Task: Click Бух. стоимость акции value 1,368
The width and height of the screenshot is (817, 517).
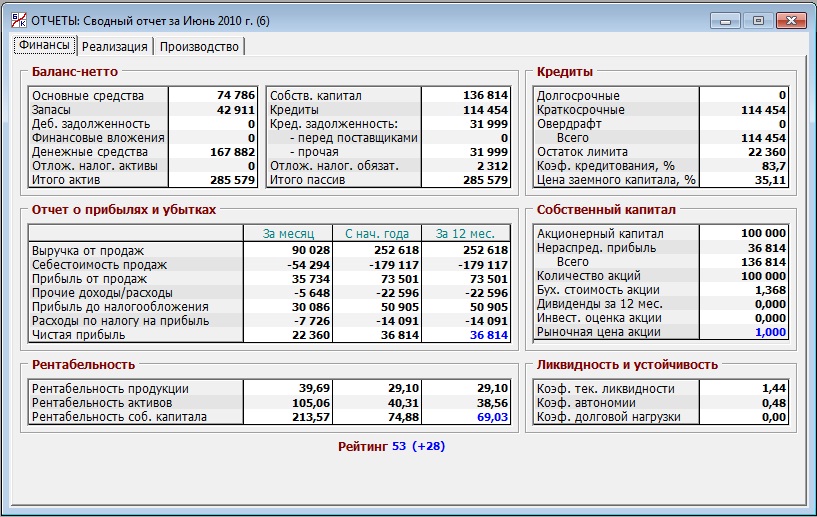Action: pos(770,290)
